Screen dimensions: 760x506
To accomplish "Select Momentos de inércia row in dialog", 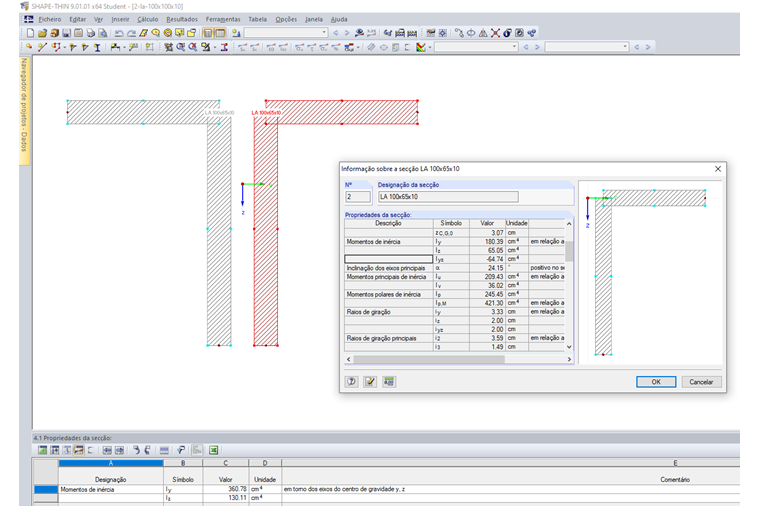I will [x=455, y=241].
